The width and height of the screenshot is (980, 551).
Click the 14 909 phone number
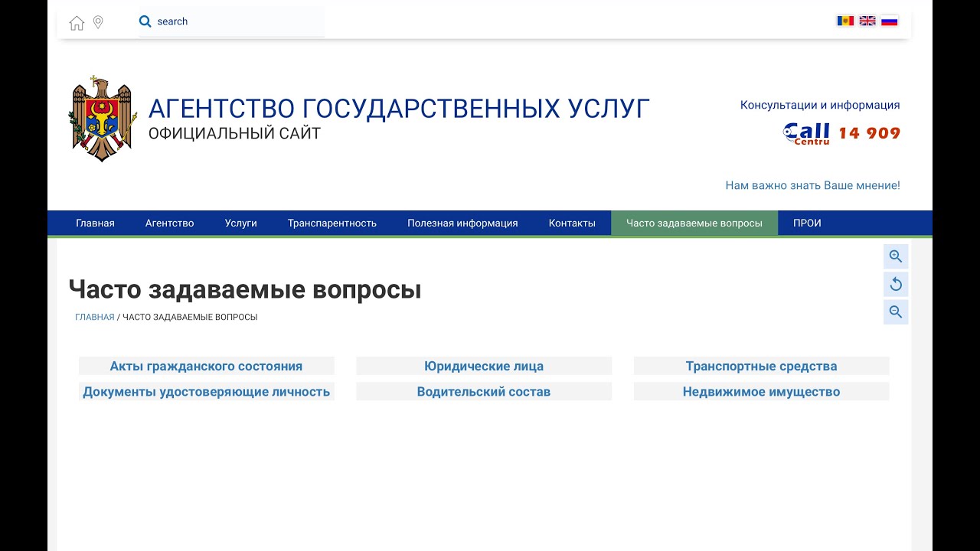(x=869, y=133)
